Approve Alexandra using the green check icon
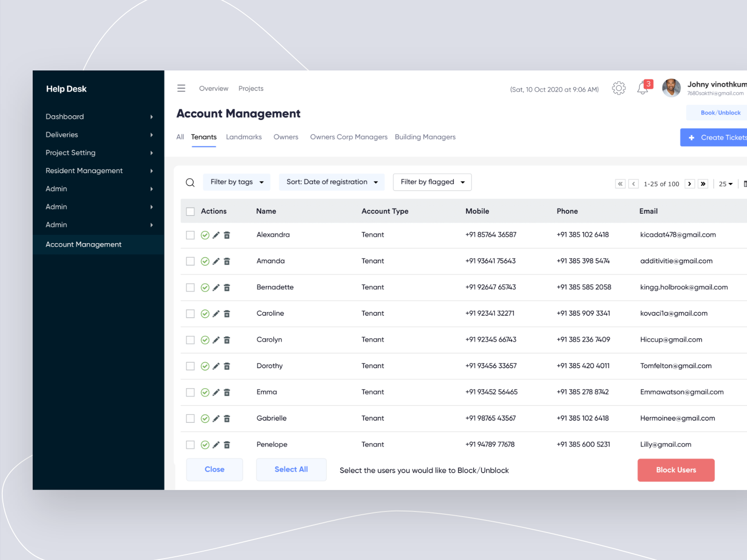Image resolution: width=747 pixels, height=560 pixels. pyautogui.click(x=205, y=235)
